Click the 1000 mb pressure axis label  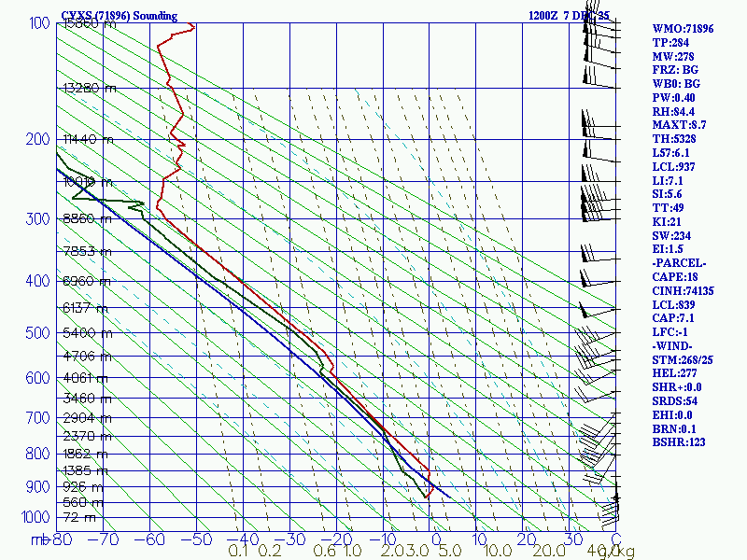pyautogui.click(x=35, y=517)
